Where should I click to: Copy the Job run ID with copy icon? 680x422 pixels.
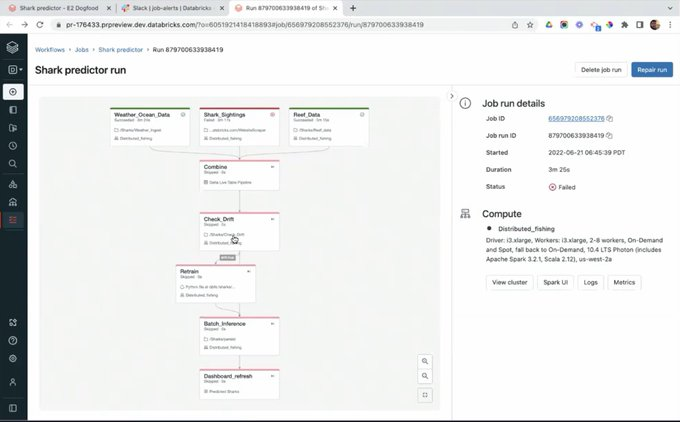click(609, 136)
